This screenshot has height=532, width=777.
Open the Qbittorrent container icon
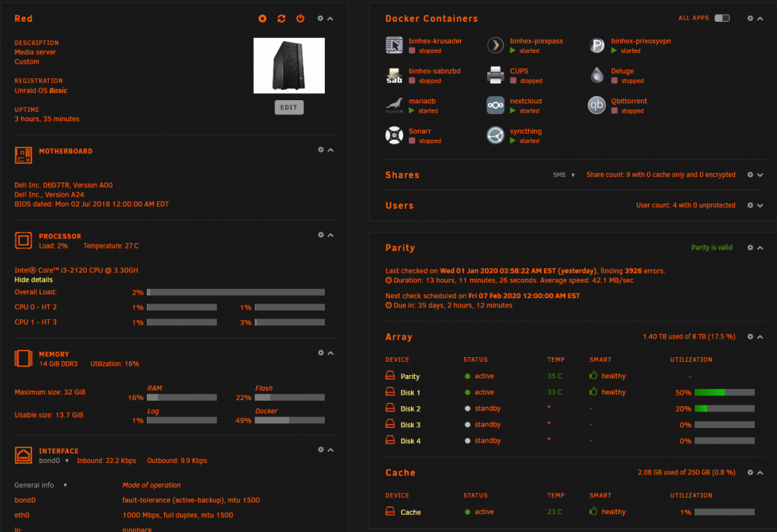[x=597, y=106]
